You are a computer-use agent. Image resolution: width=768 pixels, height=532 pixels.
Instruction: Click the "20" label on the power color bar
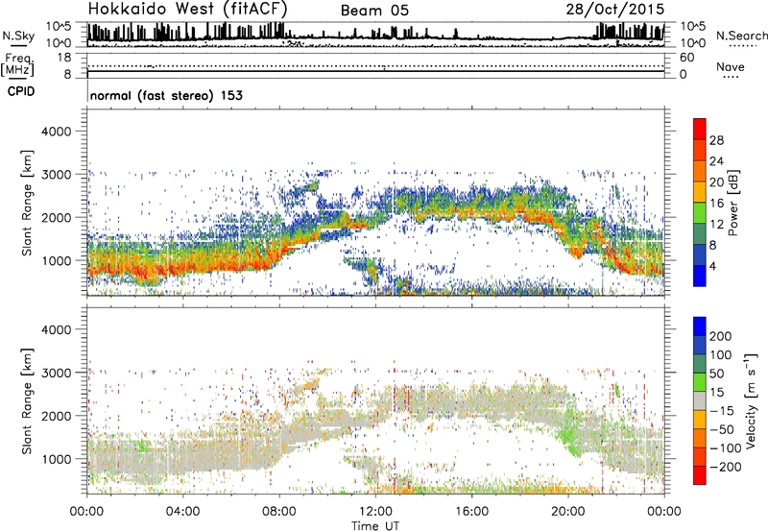pyautogui.click(x=716, y=182)
